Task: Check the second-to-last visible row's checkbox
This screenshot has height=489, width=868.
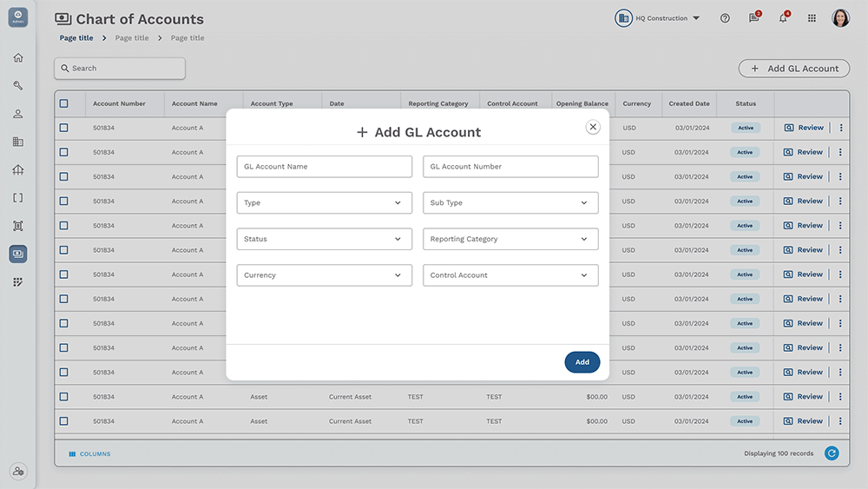Action: 64,397
